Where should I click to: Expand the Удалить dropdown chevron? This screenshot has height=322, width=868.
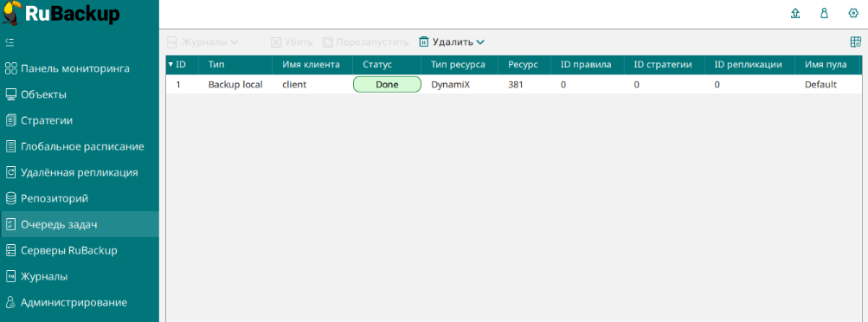tap(480, 42)
